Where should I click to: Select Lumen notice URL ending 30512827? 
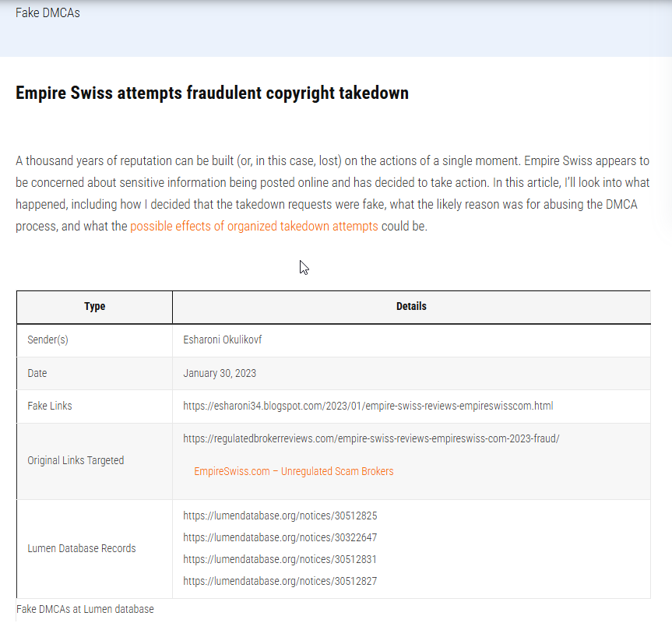(x=280, y=581)
